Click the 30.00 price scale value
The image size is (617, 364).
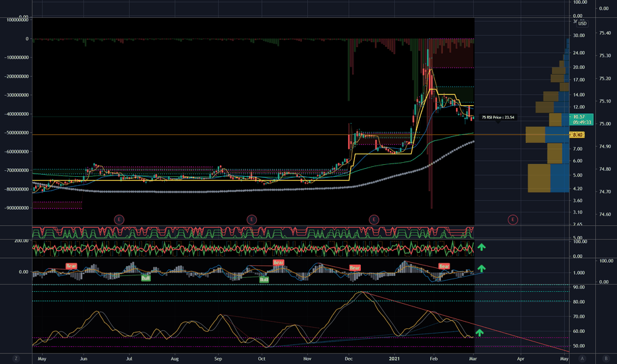pos(579,36)
